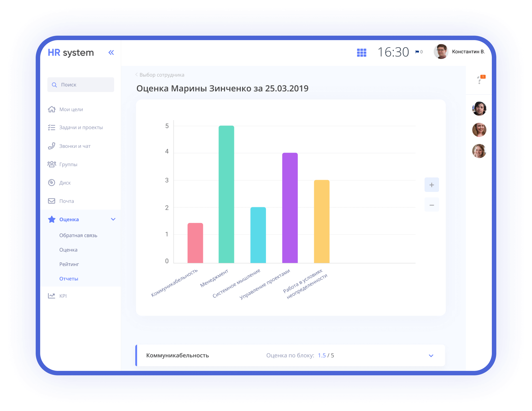Open Константин В. user profile menu
Viewport: 532px width, 411px height.
point(459,51)
